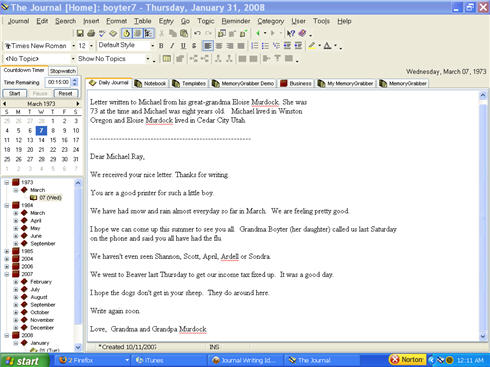The height and width of the screenshot is (367, 490).
Task: Open the Show No Topics dropdown
Action: (x=148, y=59)
